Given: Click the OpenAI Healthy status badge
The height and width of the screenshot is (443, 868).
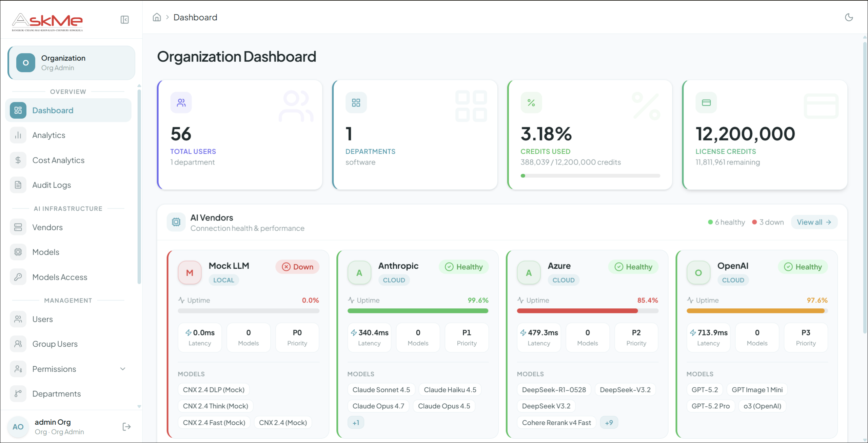Looking at the screenshot, I should click(x=803, y=267).
